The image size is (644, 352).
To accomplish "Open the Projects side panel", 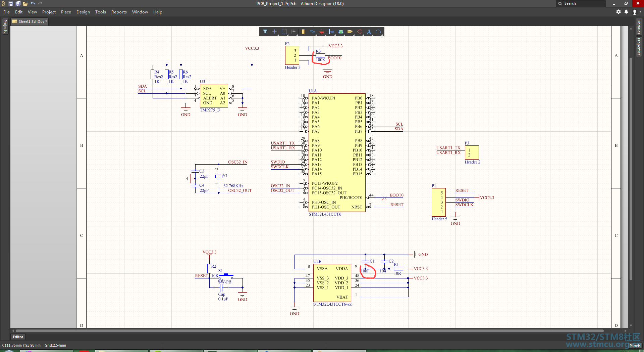I will (5, 26).
